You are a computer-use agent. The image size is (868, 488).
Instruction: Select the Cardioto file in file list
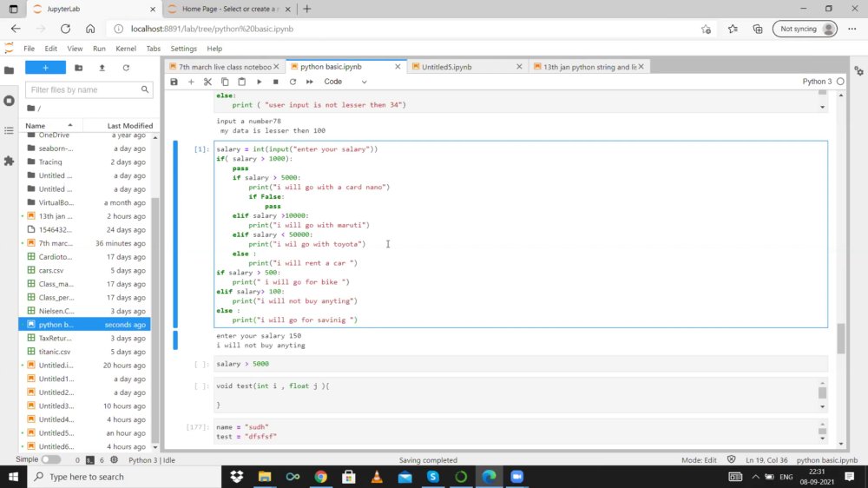coord(86,257)
